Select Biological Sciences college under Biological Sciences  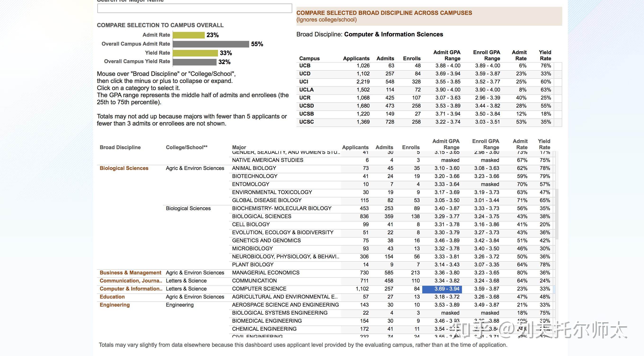pos(188,208)
